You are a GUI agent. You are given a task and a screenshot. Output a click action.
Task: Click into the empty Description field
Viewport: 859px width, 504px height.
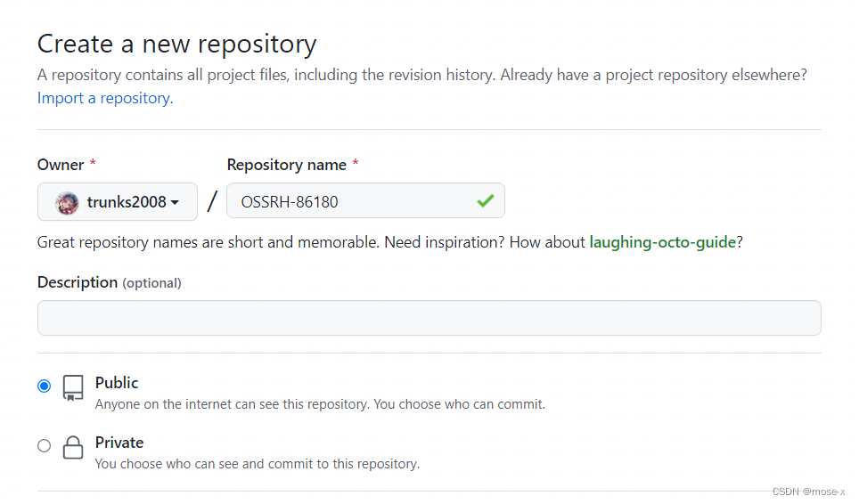[429, 318]
